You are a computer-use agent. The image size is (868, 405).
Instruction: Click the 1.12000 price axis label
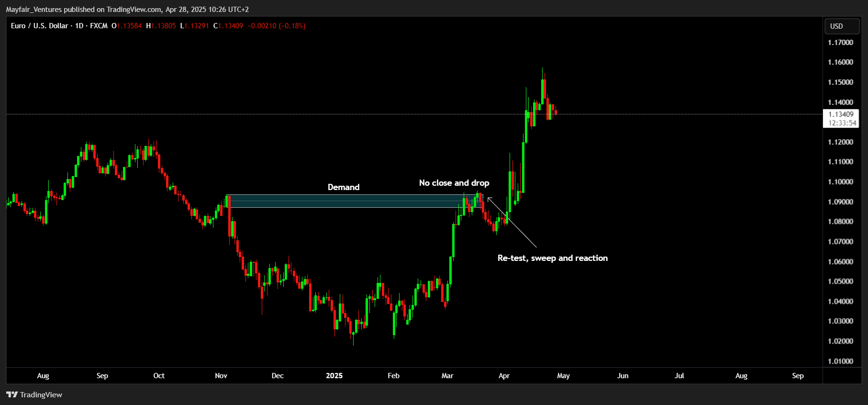(x=841, y=142)
